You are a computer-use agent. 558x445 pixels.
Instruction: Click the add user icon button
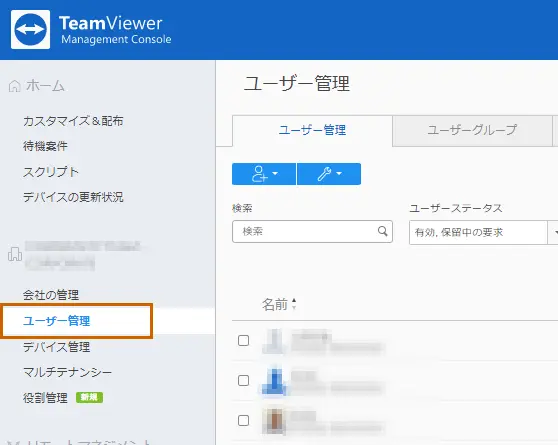pos(259,174)
